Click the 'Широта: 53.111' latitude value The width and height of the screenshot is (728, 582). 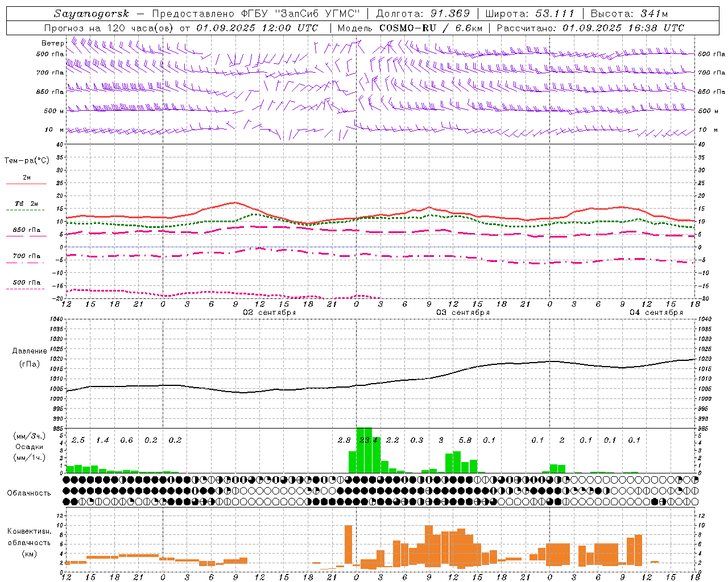(530, 14)
